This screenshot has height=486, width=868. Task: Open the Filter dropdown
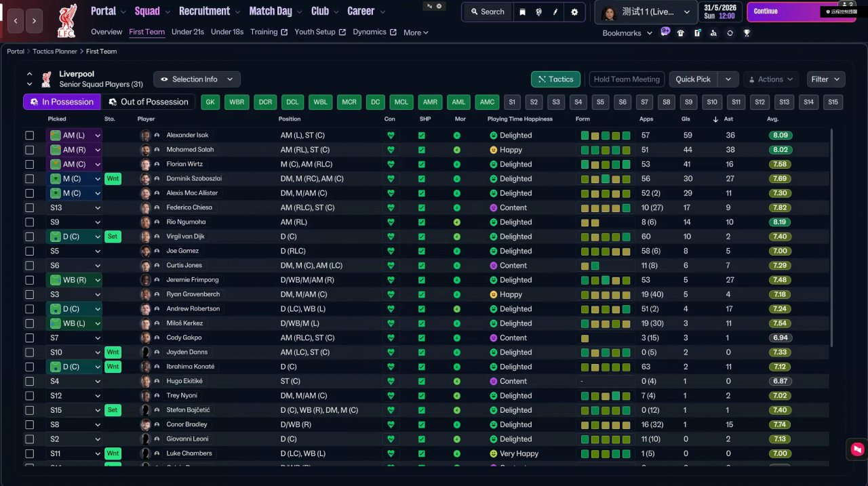coord(826,79)
